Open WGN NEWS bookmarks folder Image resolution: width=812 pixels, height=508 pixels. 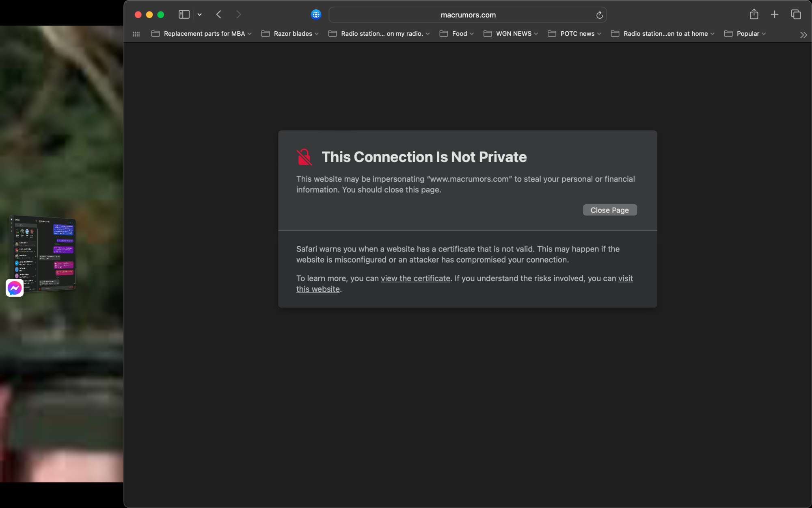[511, 34]
